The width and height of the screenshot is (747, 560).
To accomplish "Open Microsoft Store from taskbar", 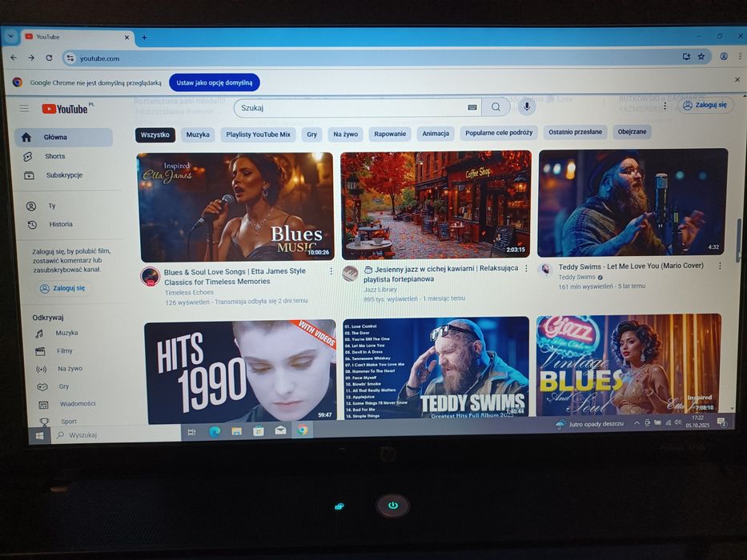I will pos(259,431).
